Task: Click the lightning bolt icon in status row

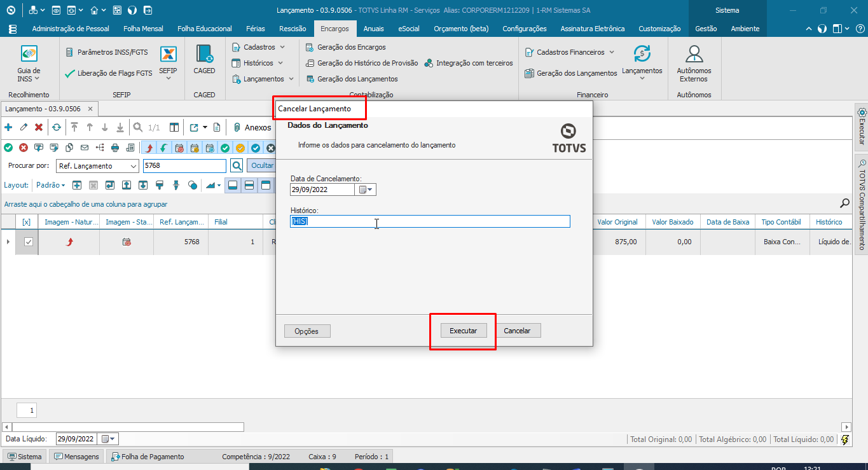Action: pyautogui.click(x=845, y=439)
